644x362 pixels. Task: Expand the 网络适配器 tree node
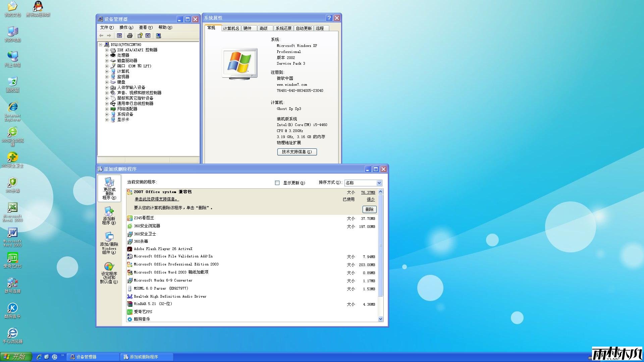click(107, 109)
